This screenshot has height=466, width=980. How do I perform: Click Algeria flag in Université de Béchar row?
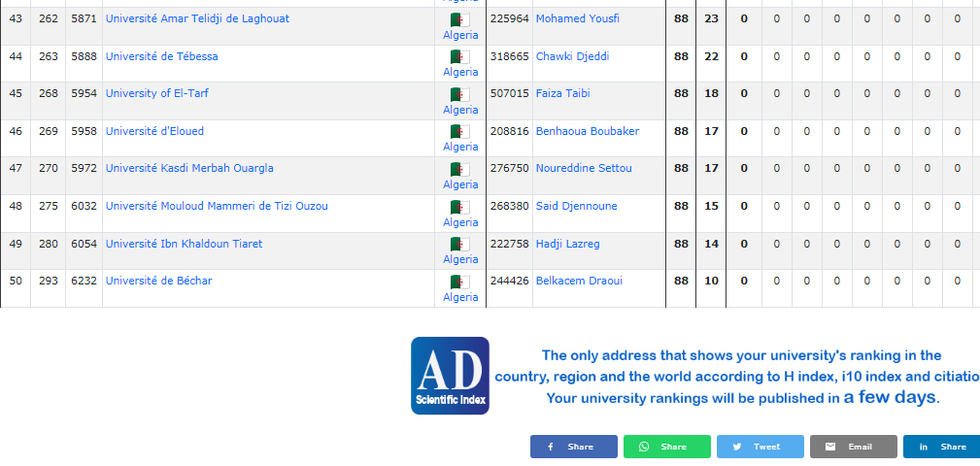(x=460, y=283)
